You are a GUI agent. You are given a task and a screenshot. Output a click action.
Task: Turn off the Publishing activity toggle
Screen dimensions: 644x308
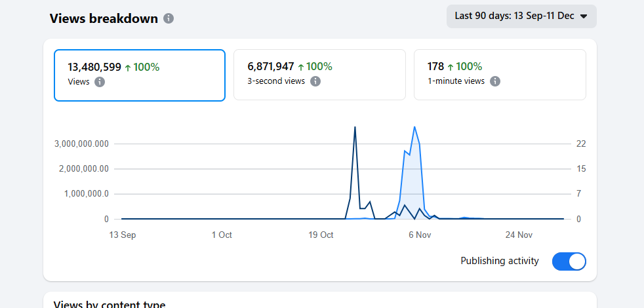[x=569, y=261]
